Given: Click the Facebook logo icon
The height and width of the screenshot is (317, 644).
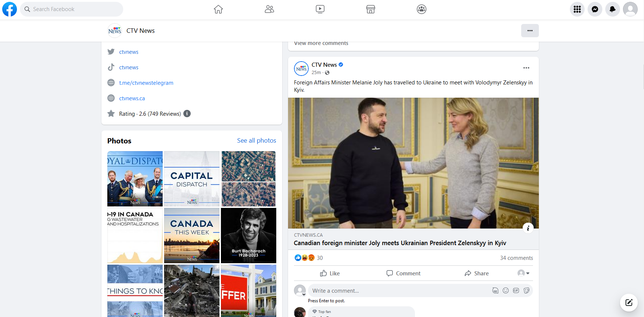Looking at the screenshot, I should pyautogui.click(x=10, y=9).
